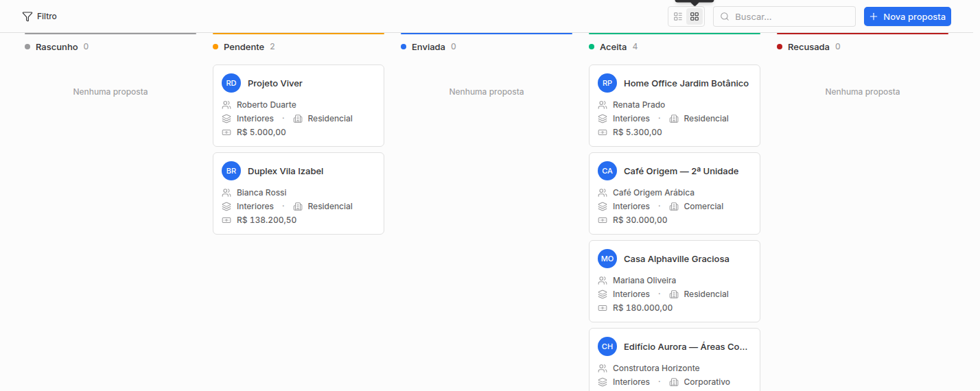The image size is (980, 391).
Task: Click the red Recusada status dot
Action: (780, 47)
